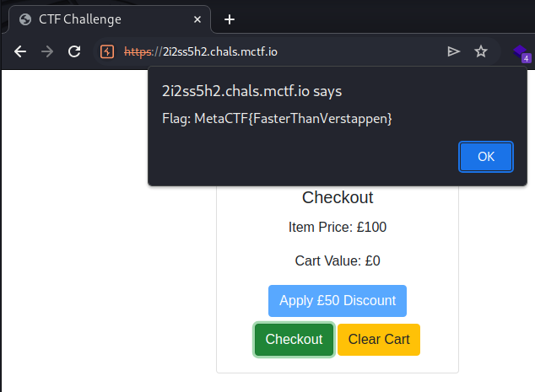
Task: Click the send page icon in address bar
Action: click(x=454, y=51)
